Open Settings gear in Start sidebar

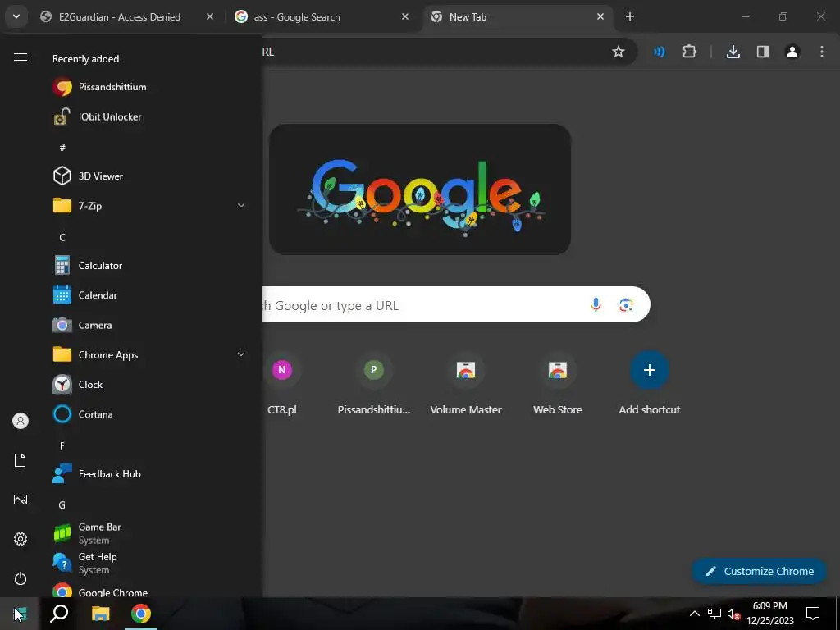(x=21, y=539)
